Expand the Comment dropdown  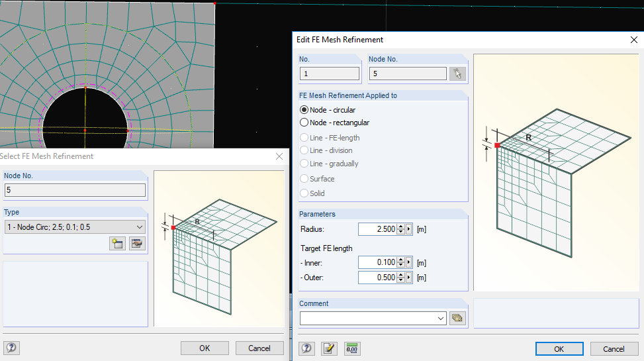tap(440, 318)
